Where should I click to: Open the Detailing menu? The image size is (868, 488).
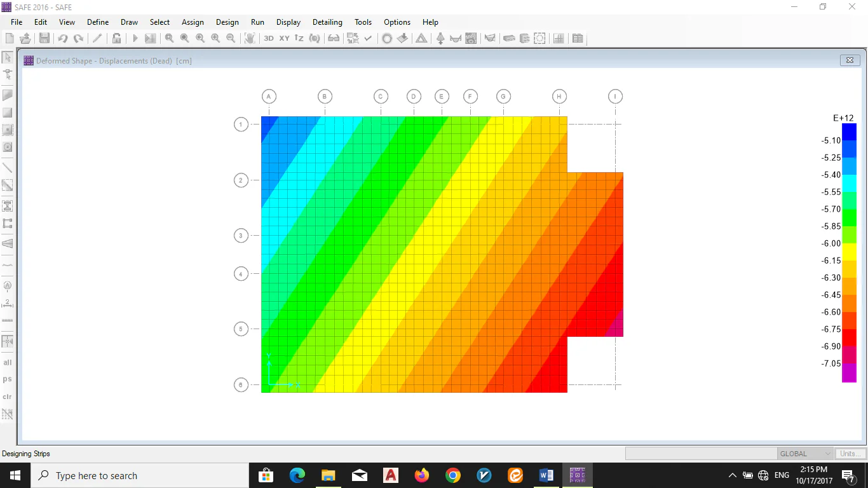coord(327,22)
